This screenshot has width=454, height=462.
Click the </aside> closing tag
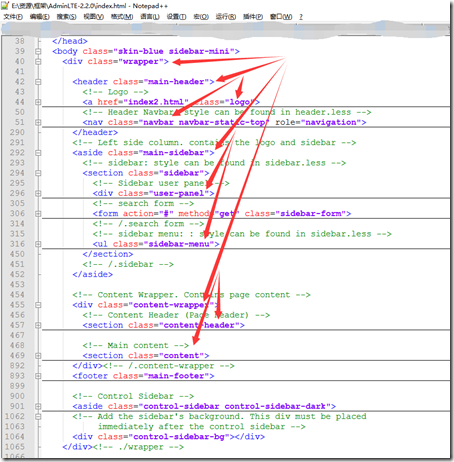93,274
